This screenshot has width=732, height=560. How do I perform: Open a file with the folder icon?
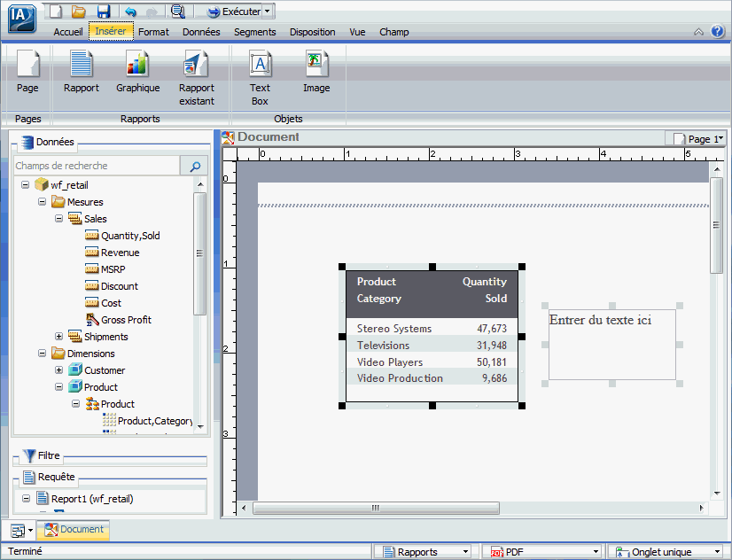tap(78, 12)
